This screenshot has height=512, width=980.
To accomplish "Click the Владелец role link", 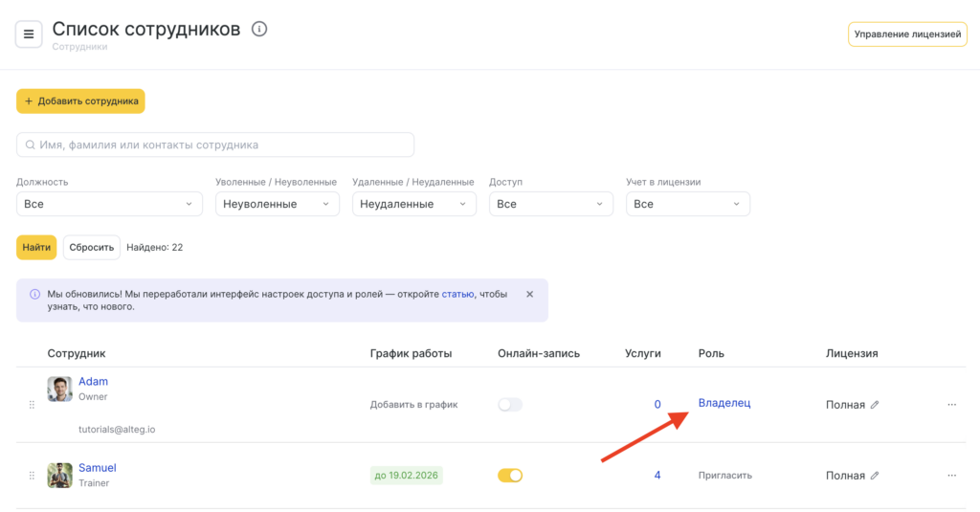I will (724, 403).
